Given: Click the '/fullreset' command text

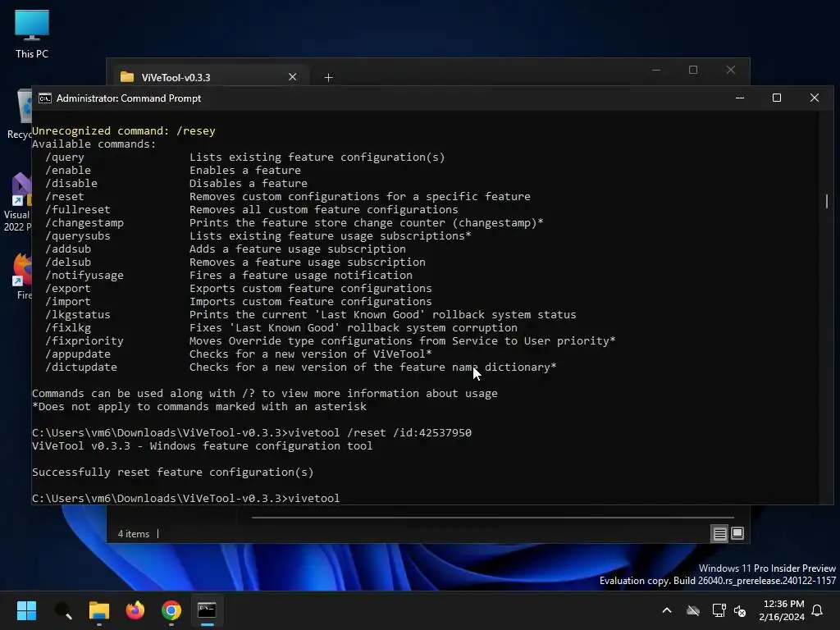Looking at the screenshot, I should click(78, 210).
